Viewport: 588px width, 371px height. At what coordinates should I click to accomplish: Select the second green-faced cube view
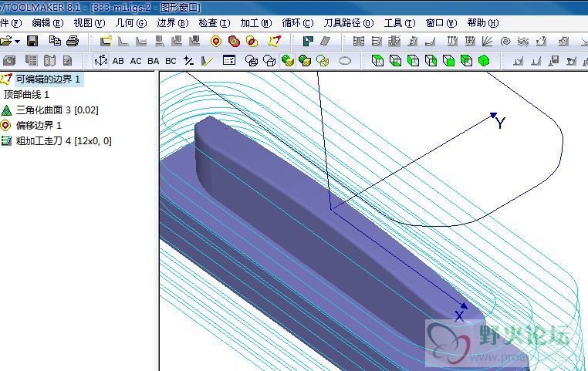point(395,60)
